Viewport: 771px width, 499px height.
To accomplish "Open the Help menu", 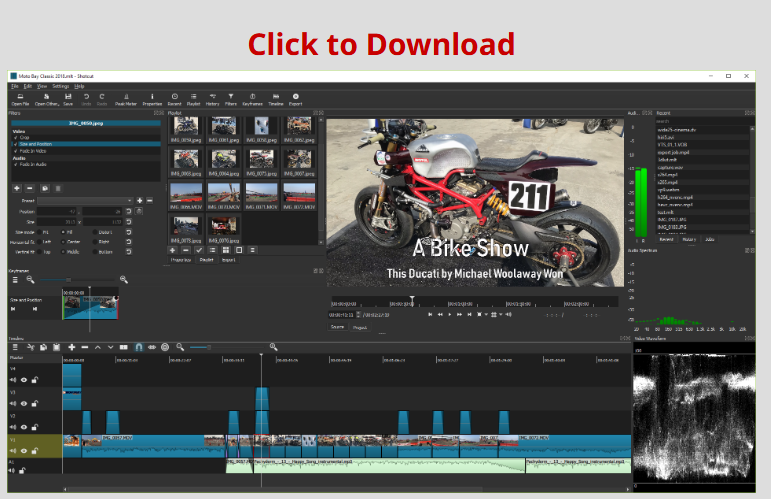I will [79, 86].
